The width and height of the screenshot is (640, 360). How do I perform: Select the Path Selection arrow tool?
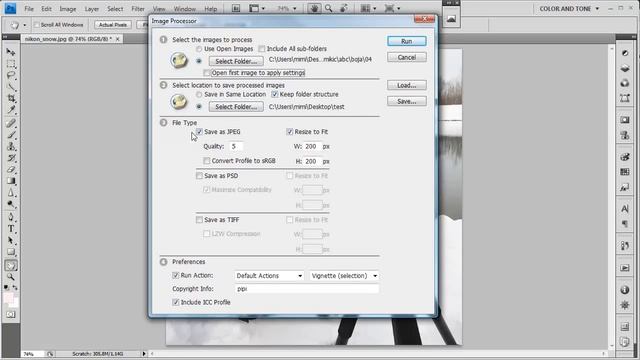[x=11, y=240]
